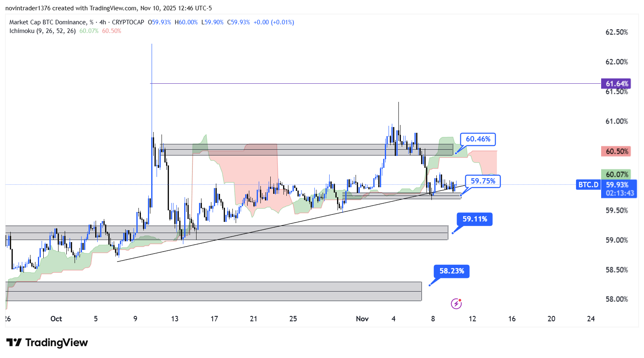Click the candle countdown timer 02:13:43
Screen dimensions: 644x358
coord(620,193)
